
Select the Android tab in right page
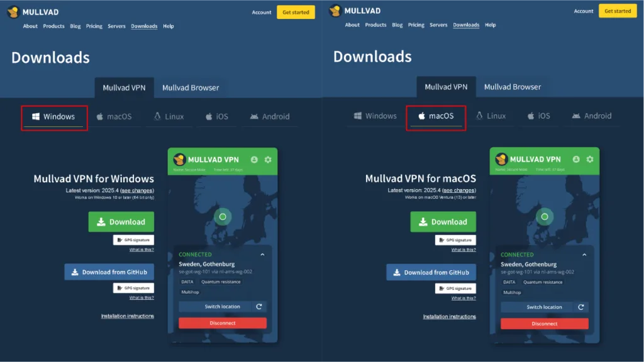click(592, 116)
